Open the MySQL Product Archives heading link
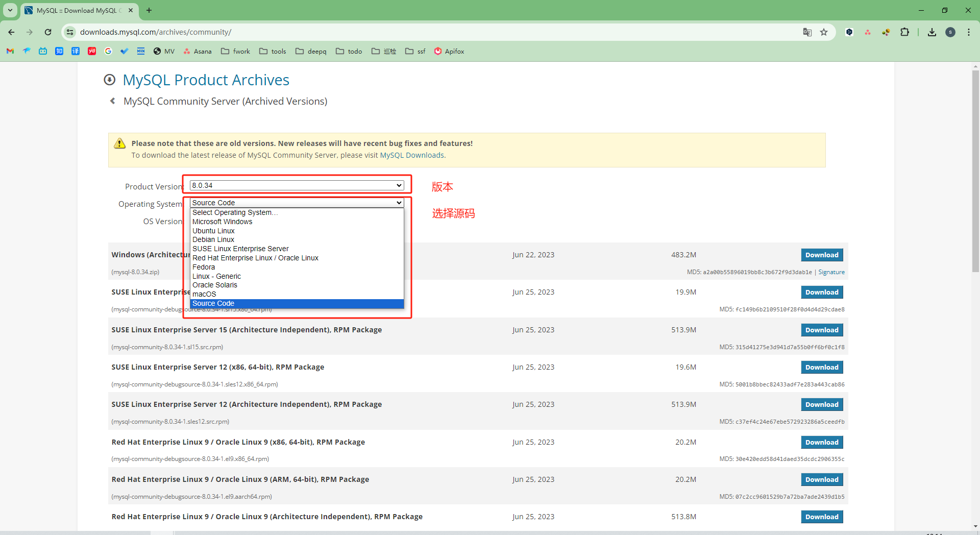The width and height of the screenshot is (980, 535). (x=206, y=80)
